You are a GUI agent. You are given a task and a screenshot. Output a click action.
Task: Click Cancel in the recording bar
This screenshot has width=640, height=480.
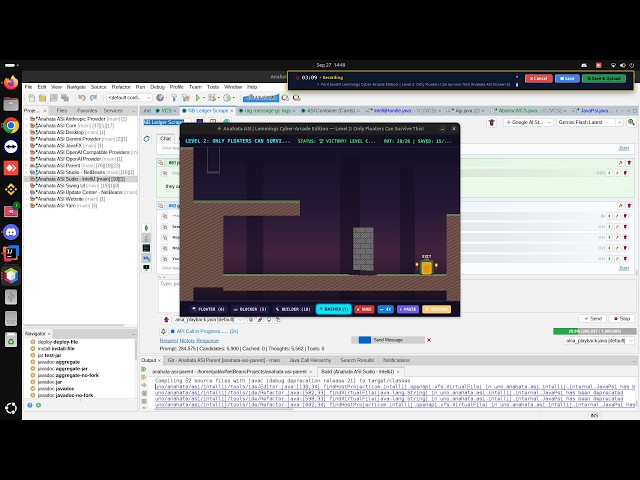pos(538,78)
